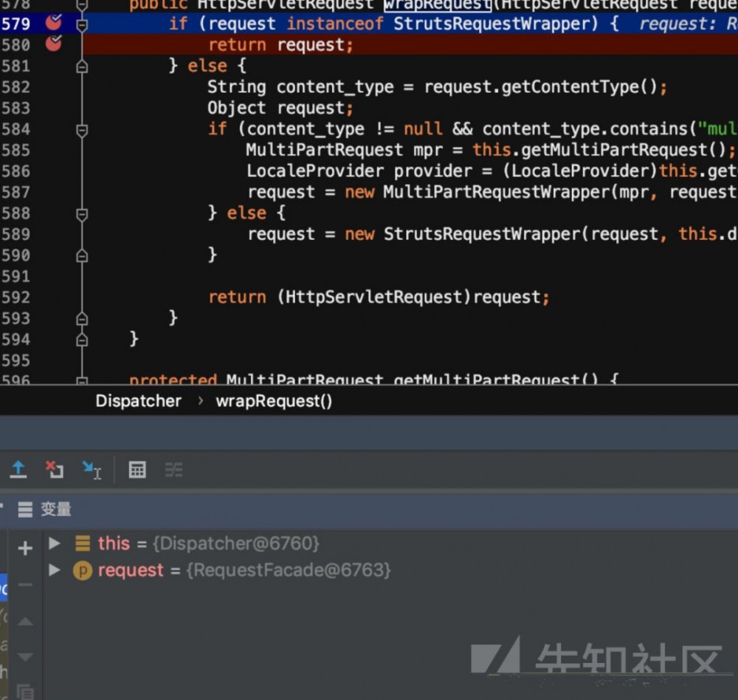Click the parameter p icon beside request variable

(x=83, y=570)
